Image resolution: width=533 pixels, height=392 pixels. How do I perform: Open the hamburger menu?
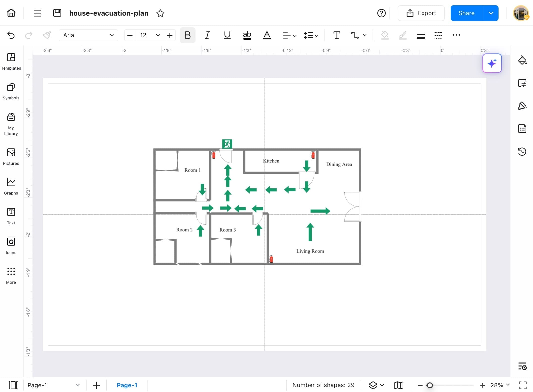pos(37,13)
